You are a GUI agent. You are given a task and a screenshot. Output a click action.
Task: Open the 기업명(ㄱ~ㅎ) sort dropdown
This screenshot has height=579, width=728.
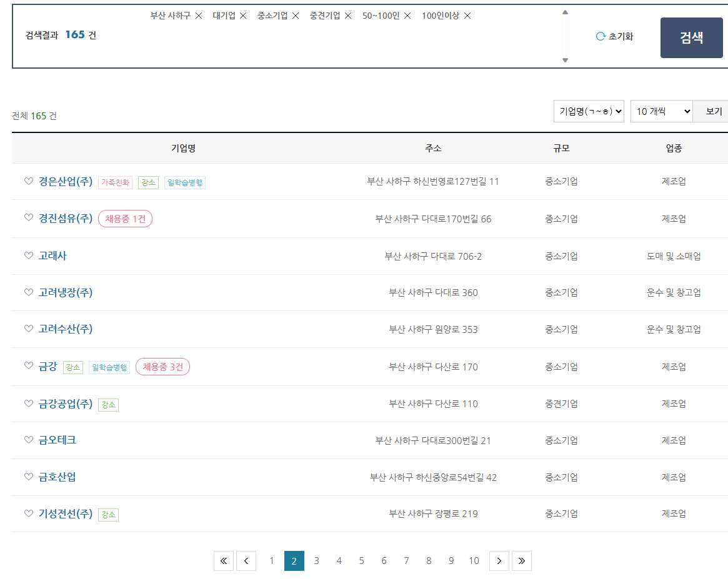tap(589, 111)
